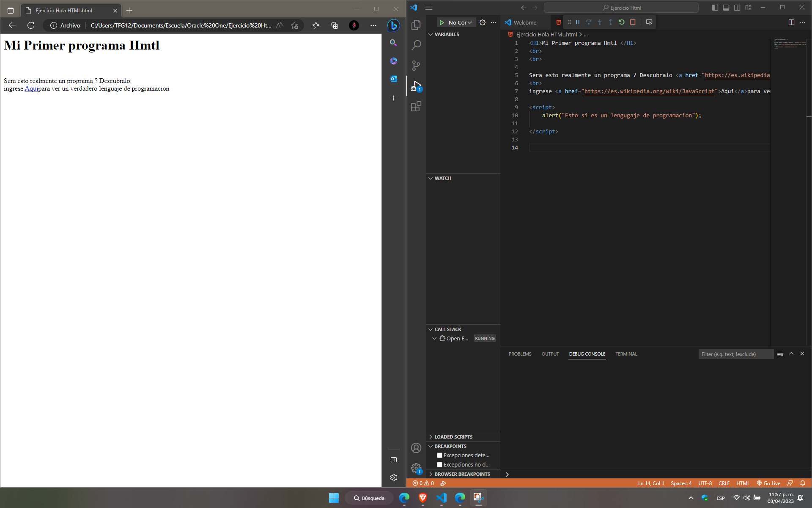The height and width of the screenshot is (508, 812).
Task: Toggle the bottom panel layout icon
Action: 726,8
